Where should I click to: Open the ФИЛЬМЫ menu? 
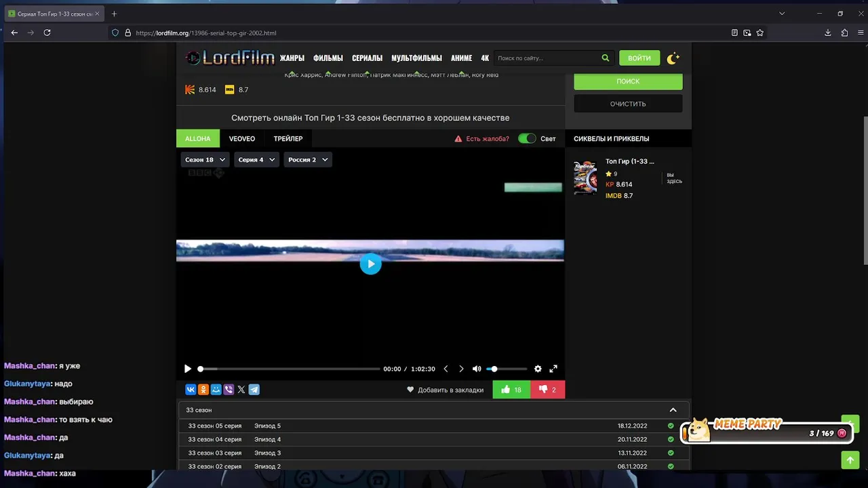pyautogui.click(x=328, y=58)
